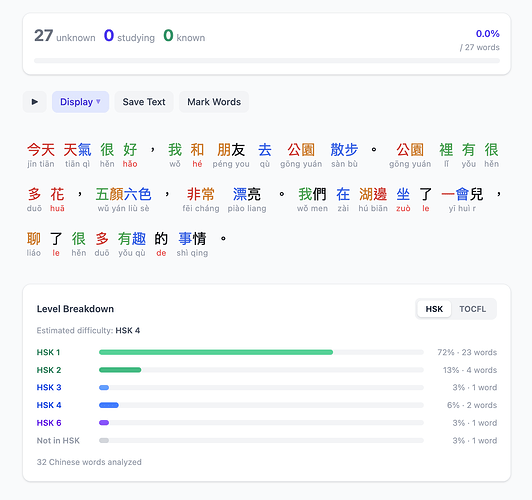The width and height of the screenshot is (532, 500).
Task: Click the word-knowledge progress bar at top
Action: click(x=267, y=61)
